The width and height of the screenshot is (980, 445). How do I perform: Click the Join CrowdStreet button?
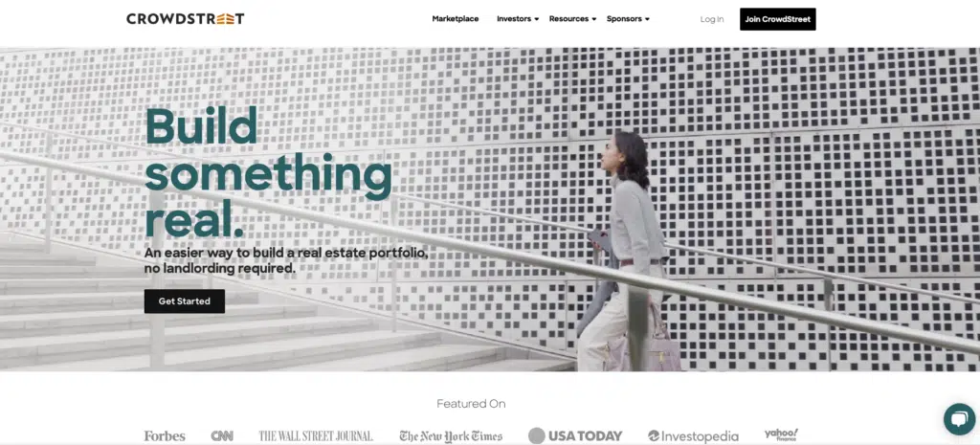coord(777,19)
